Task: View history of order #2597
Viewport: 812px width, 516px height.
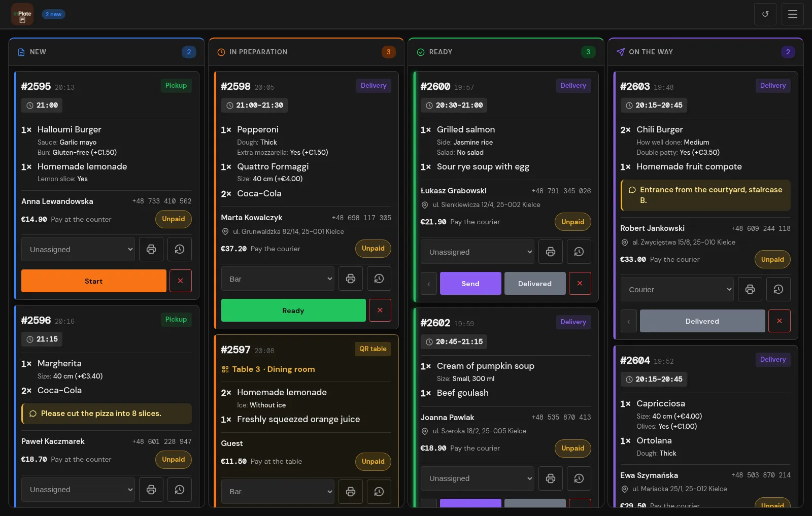Action: coord(379,492)
